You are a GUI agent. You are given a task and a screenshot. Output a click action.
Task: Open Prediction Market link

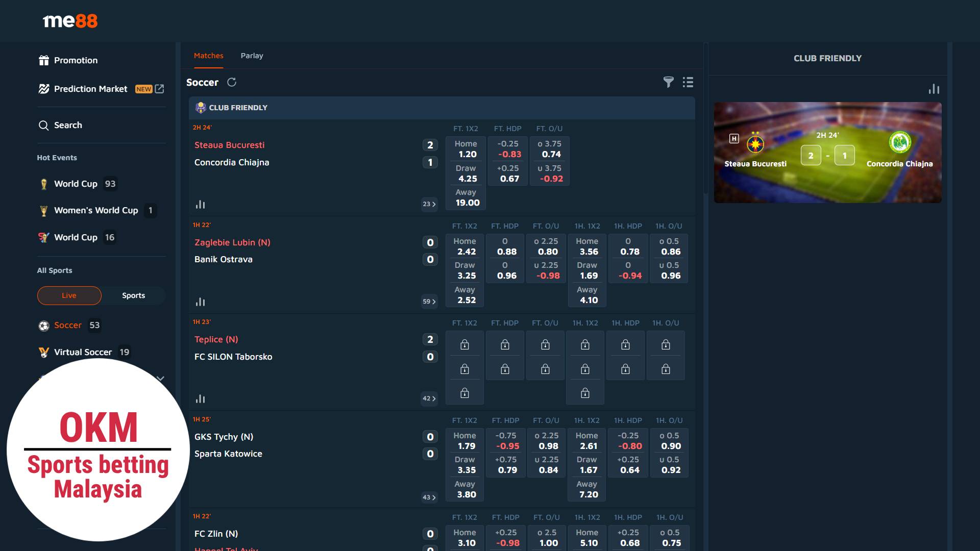coord(90,89)
